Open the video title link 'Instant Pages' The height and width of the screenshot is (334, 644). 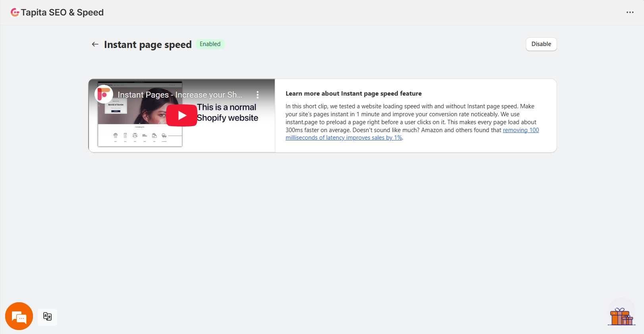pyautogui.click(x=180, y=95)
